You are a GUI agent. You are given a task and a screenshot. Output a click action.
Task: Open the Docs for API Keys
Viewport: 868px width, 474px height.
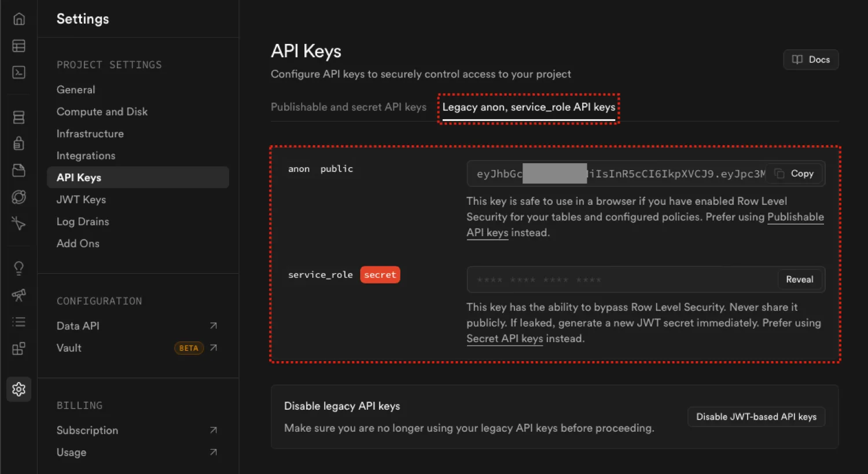(x=810, y=59)
